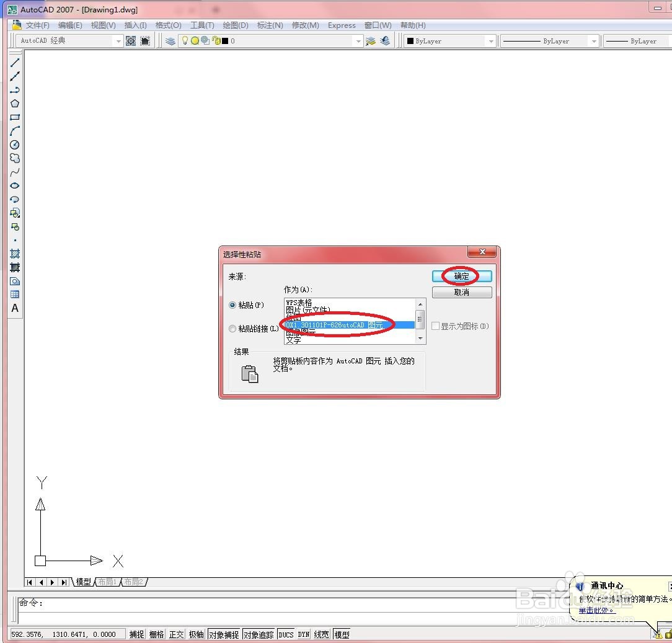The image size is (672, 643).
Task: Select the Circle tool
Action: (15, 145)
